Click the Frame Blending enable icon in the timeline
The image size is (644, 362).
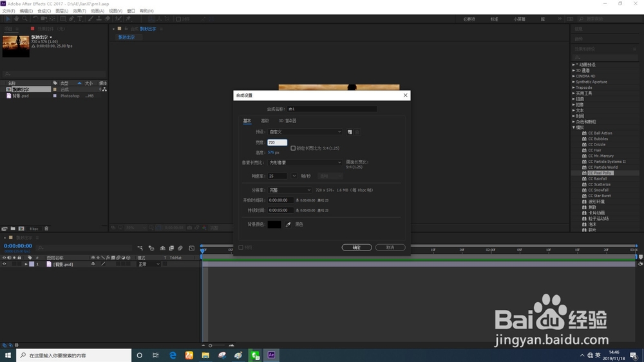(172, 248)
